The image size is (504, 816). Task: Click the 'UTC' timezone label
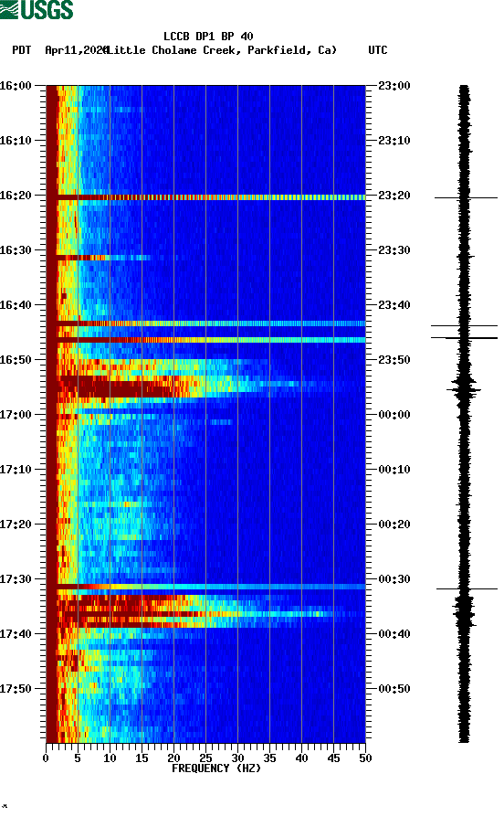tap(378, 50)
